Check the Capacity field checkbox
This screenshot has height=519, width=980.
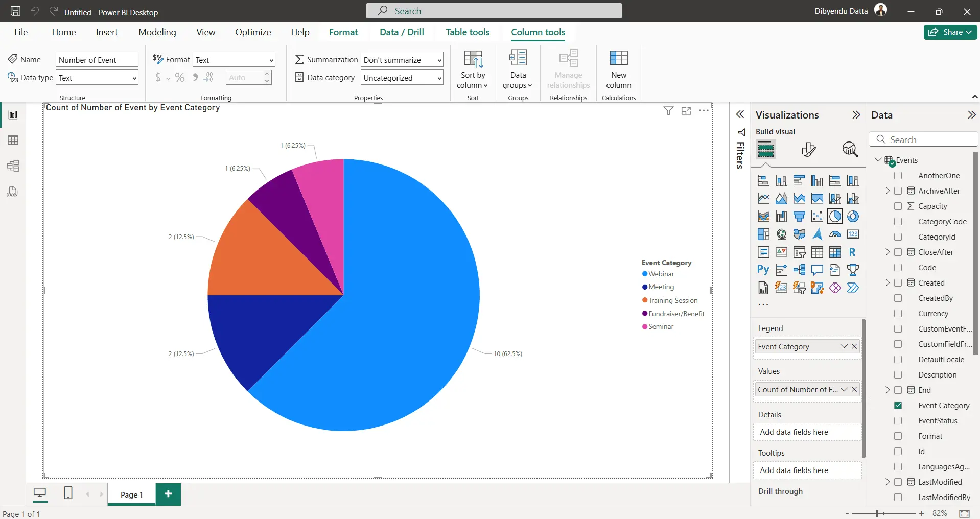[898, 206]
